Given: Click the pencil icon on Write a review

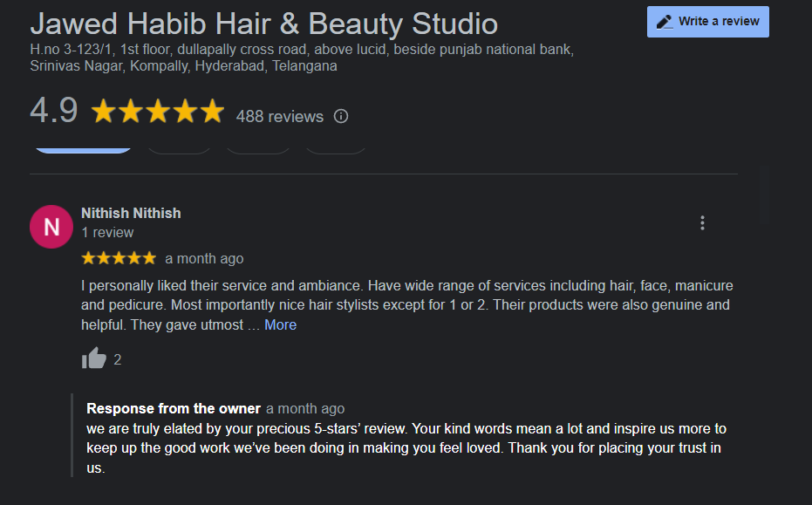Looking at the screenshot, I should tap(665, 22).
